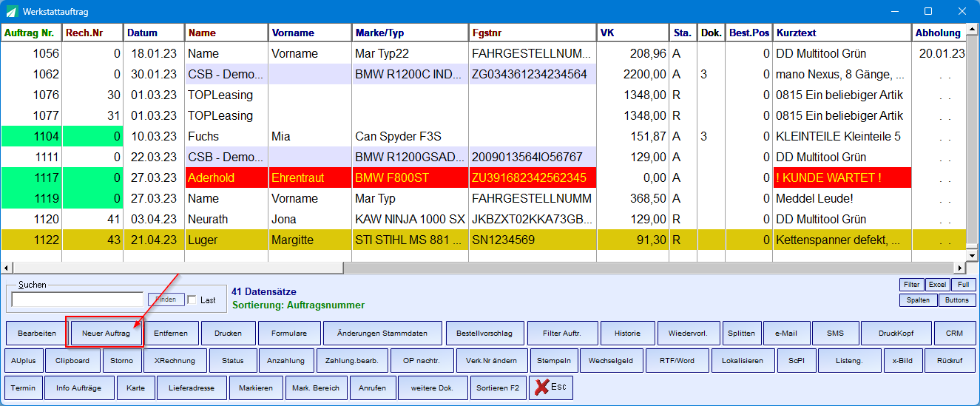This screenshot has width=980, height=406.
Task: Click the Karte button
Action: [136, 388]
